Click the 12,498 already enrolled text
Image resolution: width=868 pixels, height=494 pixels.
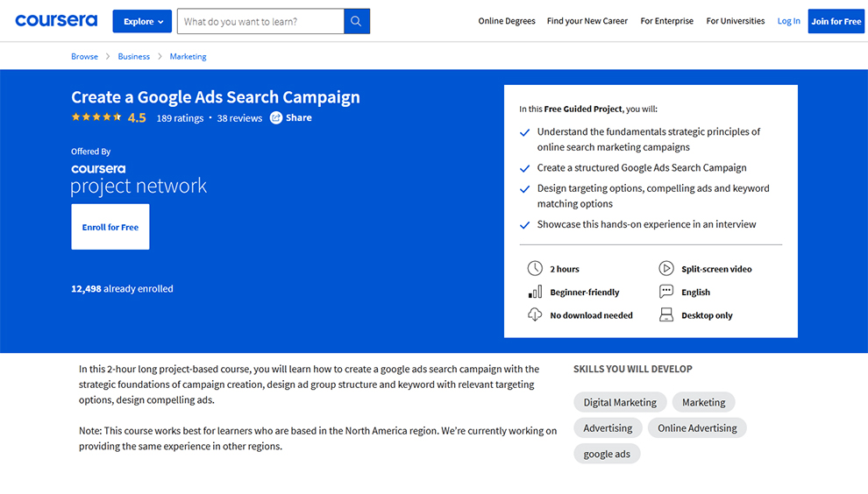point(122,289)
